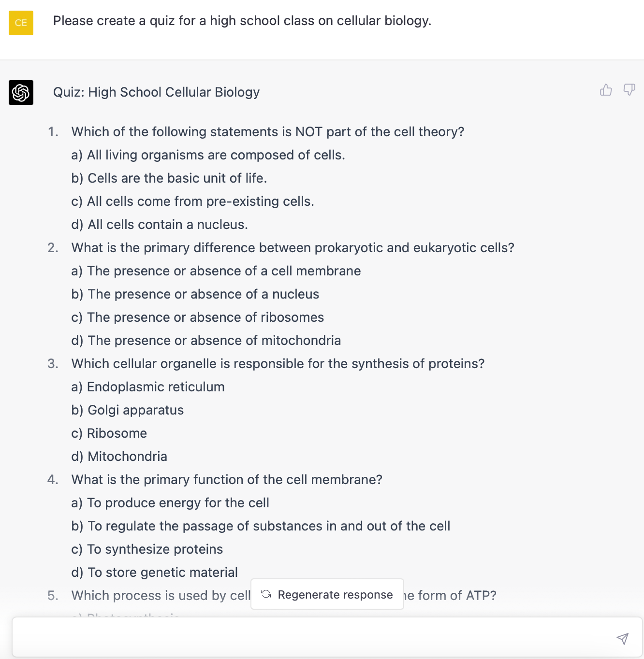Click Regenerate response to get a new quiz
The width and height of the screenshot is (644, 659).
327,594
